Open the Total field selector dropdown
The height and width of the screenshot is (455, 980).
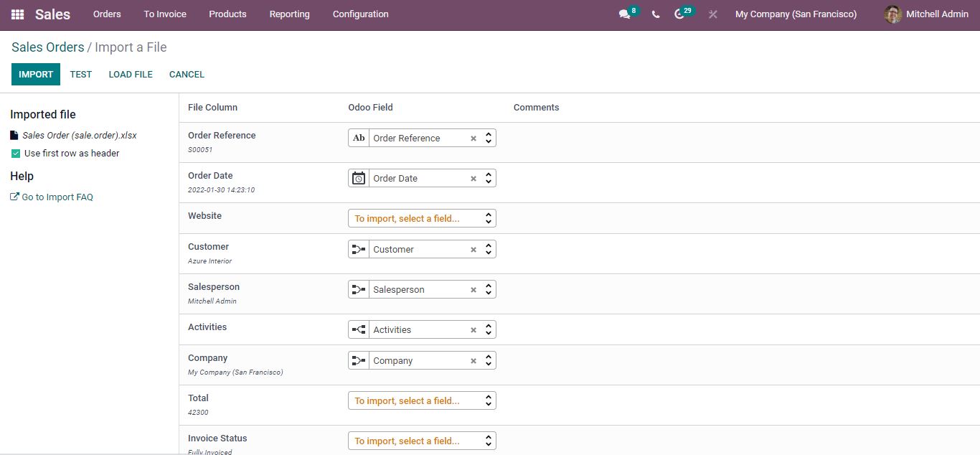[x=422, y=401]
